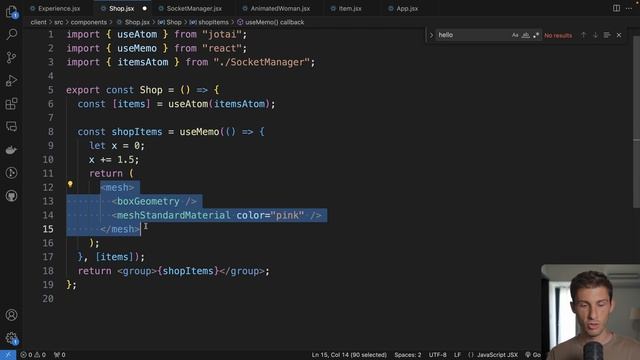Click 'meshStandardMaterial' on line 14
Screen dimensions: 640x360
pos(173,215)
